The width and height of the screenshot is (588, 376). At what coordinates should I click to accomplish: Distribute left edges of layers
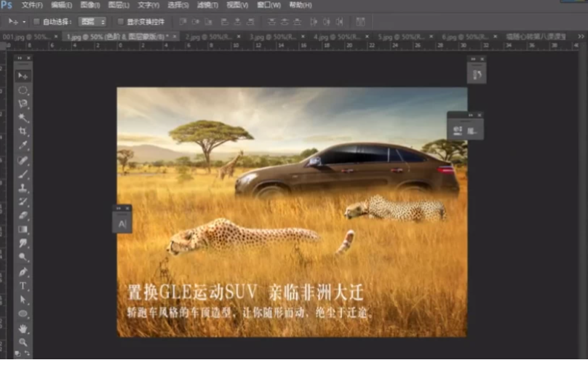pos(314,22)
